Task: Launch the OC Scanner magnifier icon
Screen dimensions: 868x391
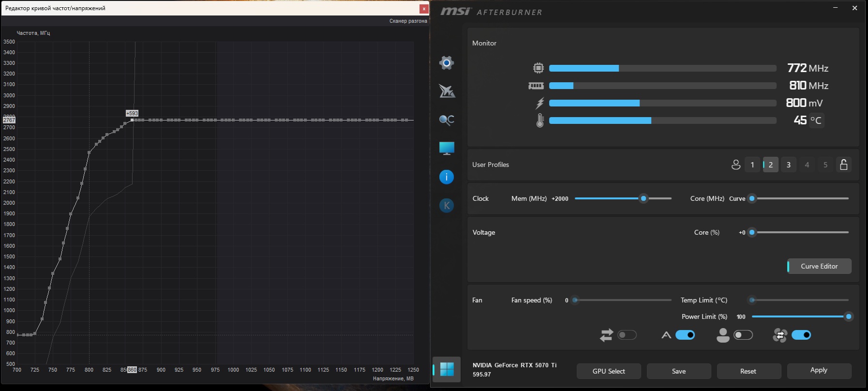Action: [x=446, y=120]
